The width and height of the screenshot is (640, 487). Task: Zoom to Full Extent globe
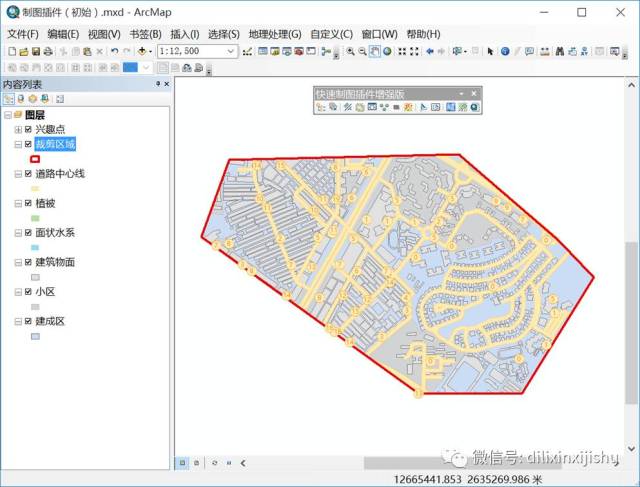coord(387,51)
